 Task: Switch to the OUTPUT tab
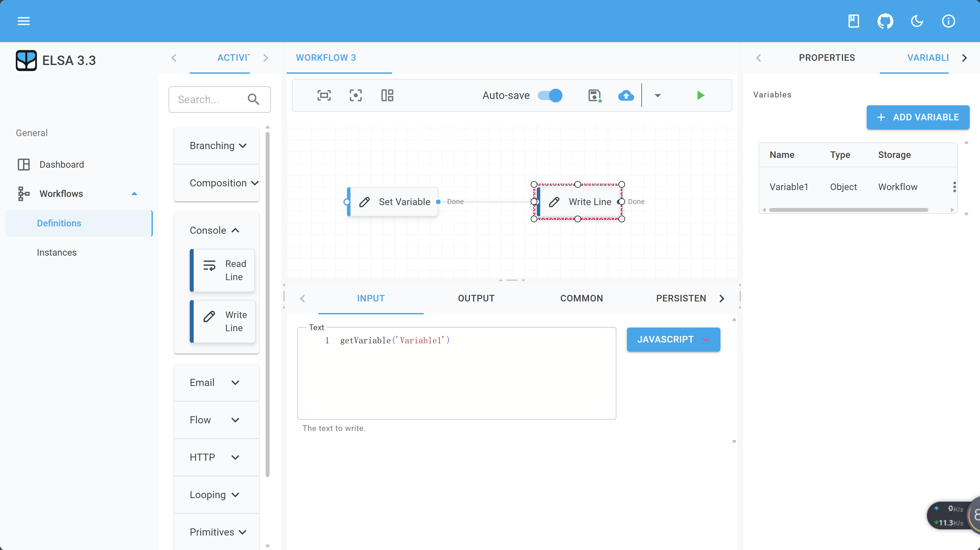[476, 298]
